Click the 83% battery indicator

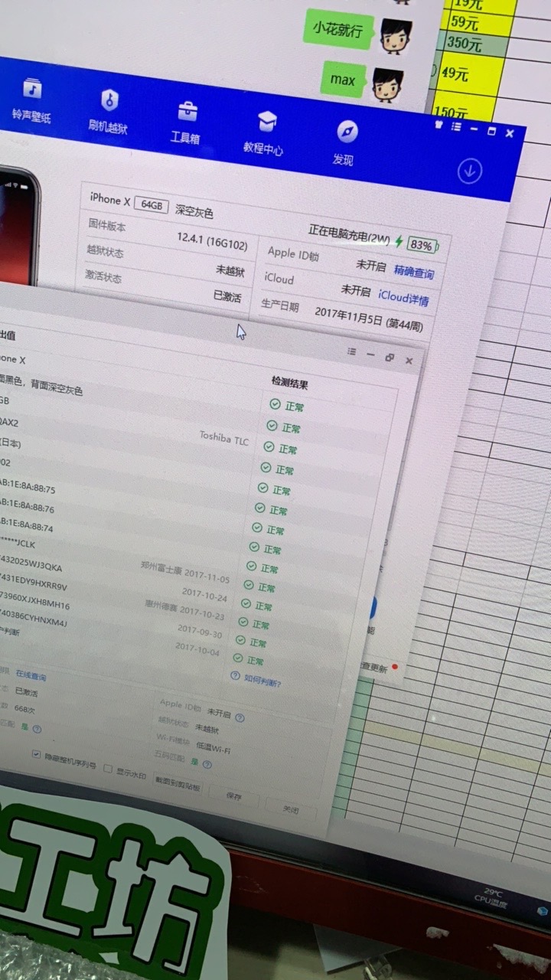pos(422,245)
